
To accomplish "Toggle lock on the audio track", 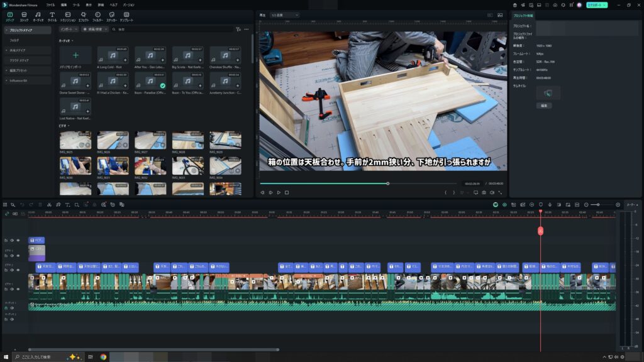I will click(6, 308).
